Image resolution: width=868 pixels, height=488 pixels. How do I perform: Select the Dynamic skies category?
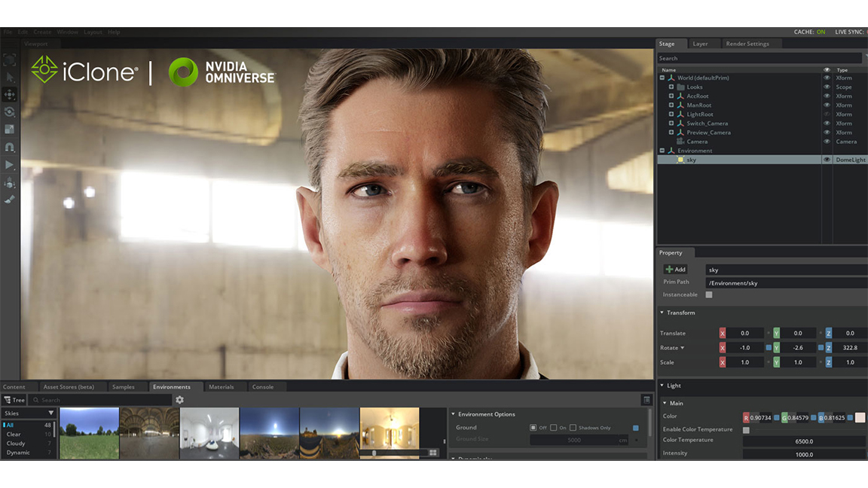(18, 453)
